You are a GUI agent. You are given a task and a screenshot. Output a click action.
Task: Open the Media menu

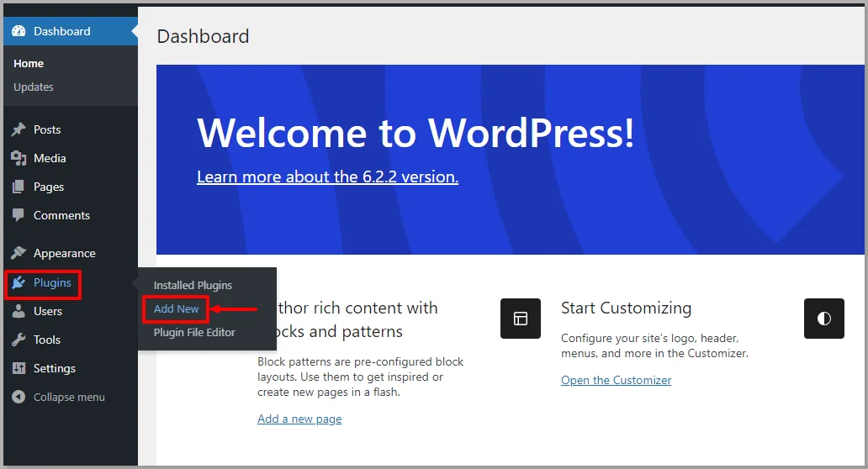(x=71, y=158)
